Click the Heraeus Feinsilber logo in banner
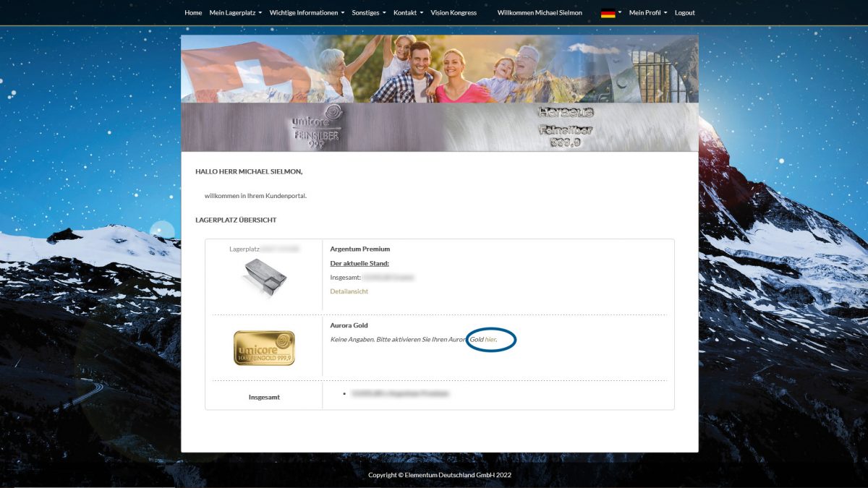 [566, 127]
